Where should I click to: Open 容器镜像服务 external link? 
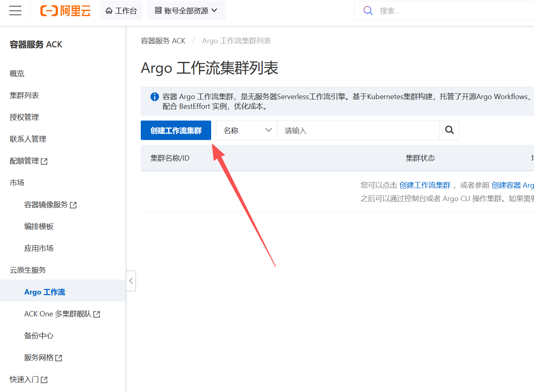(x=51, y=205)
